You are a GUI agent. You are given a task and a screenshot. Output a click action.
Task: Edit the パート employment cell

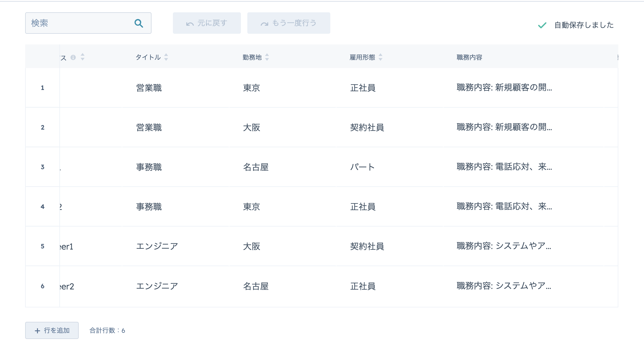coord(362,167)
